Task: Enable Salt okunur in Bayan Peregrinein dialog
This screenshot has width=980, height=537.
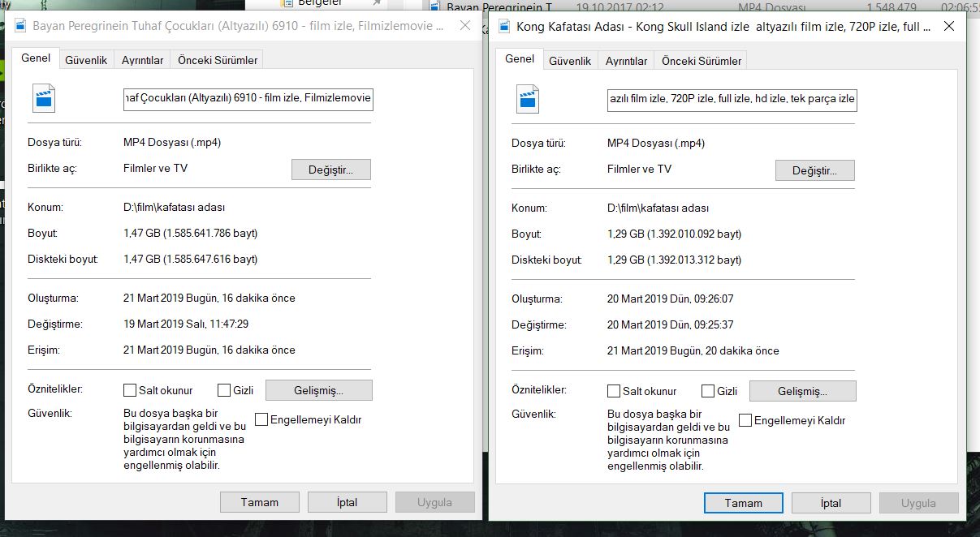Action: click(x=130, y=390)
